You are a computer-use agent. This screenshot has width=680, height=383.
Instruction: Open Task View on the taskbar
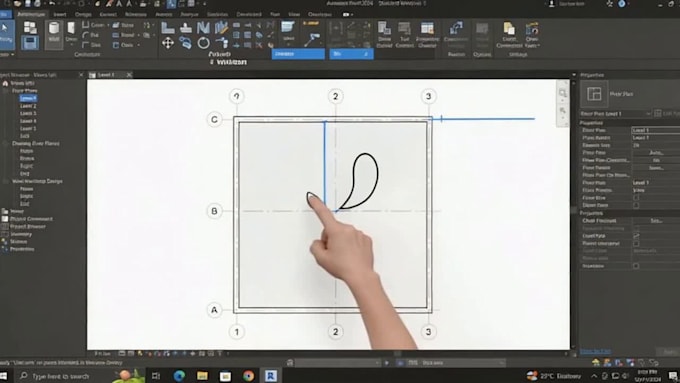coord(156,376)
